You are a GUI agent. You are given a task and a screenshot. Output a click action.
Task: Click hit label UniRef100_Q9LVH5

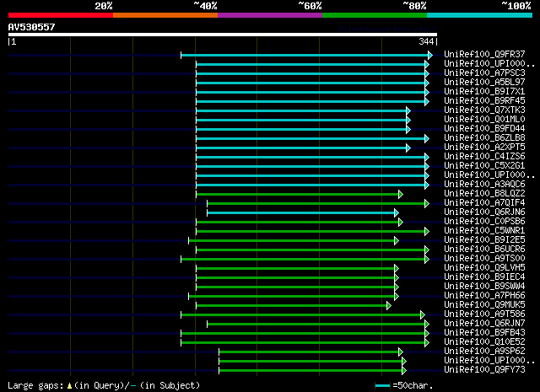(484, 267)
